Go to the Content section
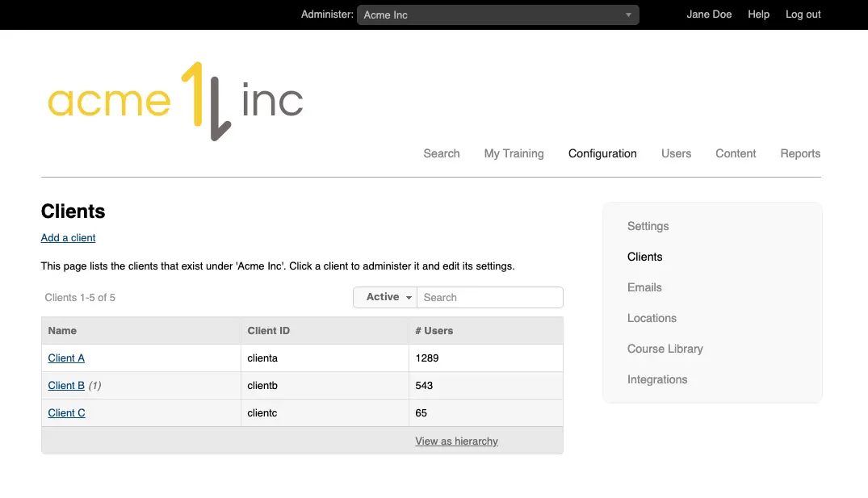This screenshot has height=498, width=868. tap(735, 153)
